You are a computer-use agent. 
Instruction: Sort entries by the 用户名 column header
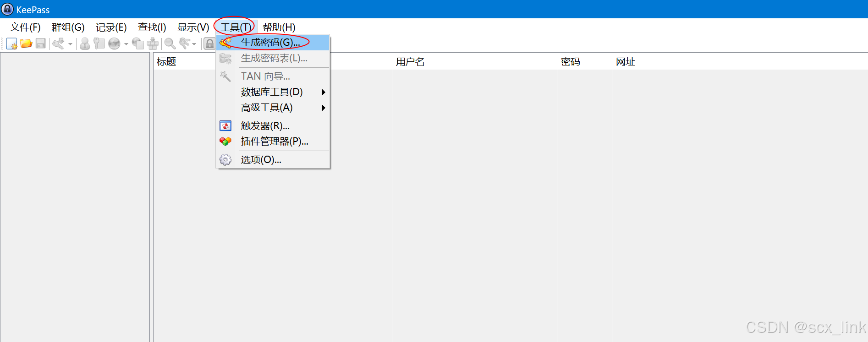(x=475, y=62)
